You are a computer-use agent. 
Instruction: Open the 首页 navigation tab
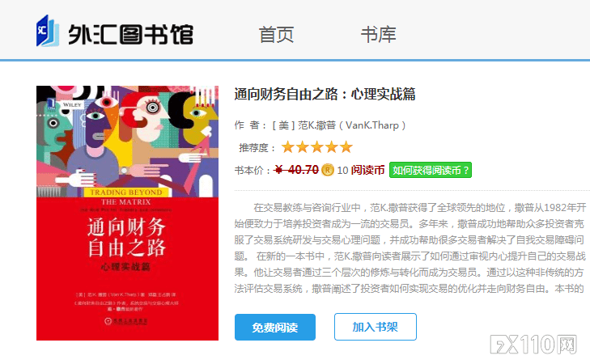pos(276,35)
